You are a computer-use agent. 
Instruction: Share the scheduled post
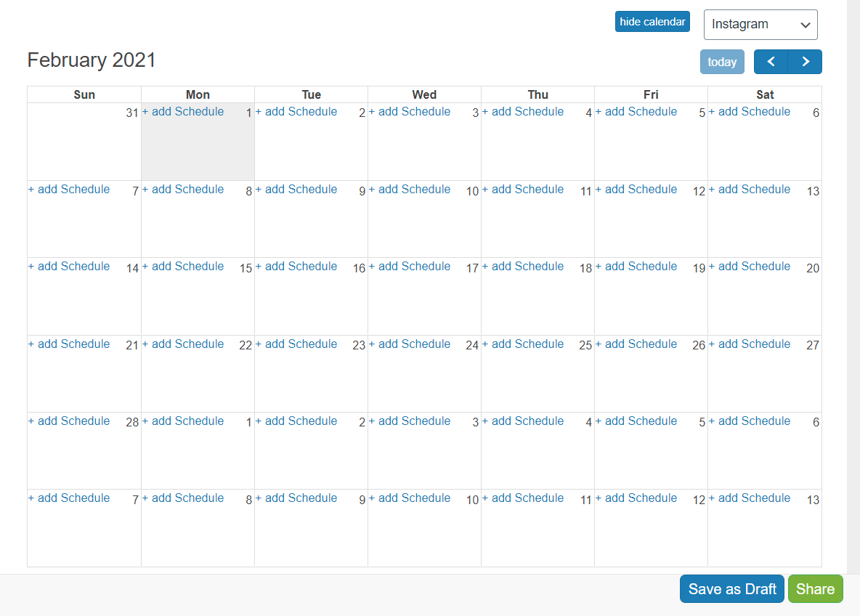coord(815,588)
